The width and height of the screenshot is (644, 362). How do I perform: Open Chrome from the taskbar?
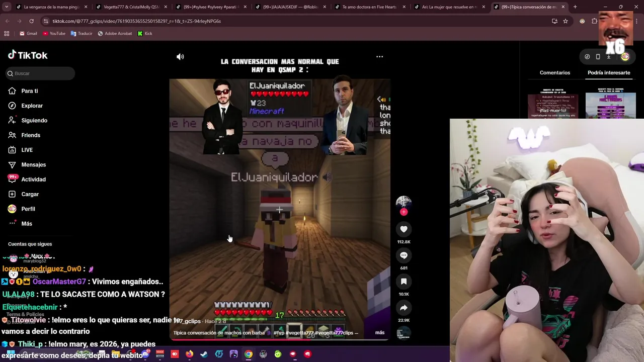pyautogui.click(x=249, y=354)
